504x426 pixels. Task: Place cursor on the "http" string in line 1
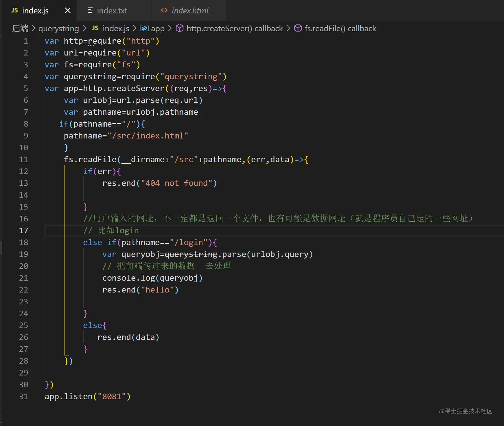click(141, 41)
